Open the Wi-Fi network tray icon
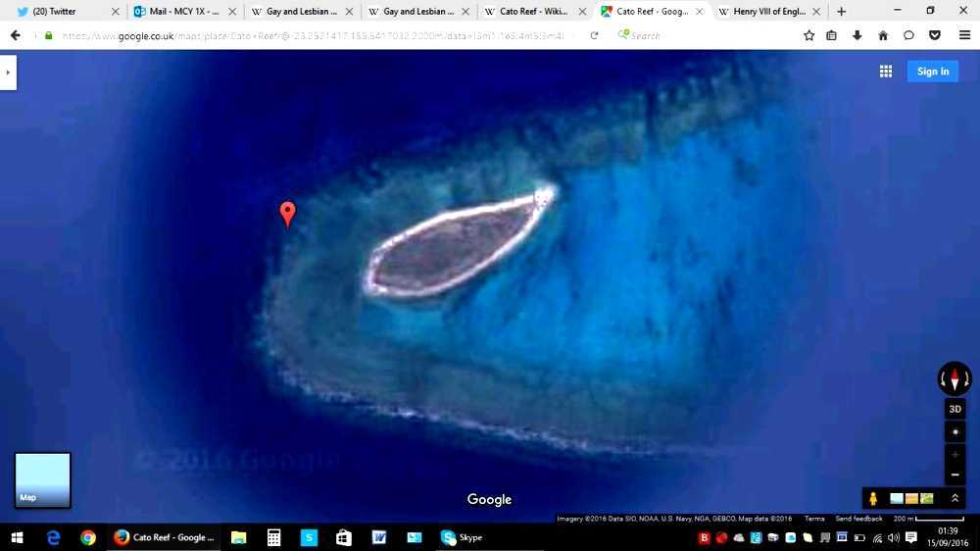This screenshot has width=980, height=551. (877, 538)
